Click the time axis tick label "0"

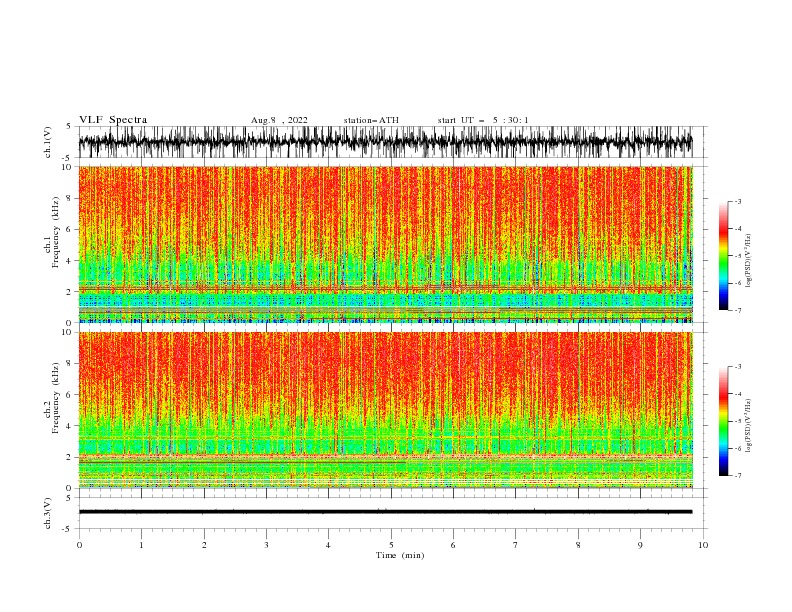click(x=79, y=545)
